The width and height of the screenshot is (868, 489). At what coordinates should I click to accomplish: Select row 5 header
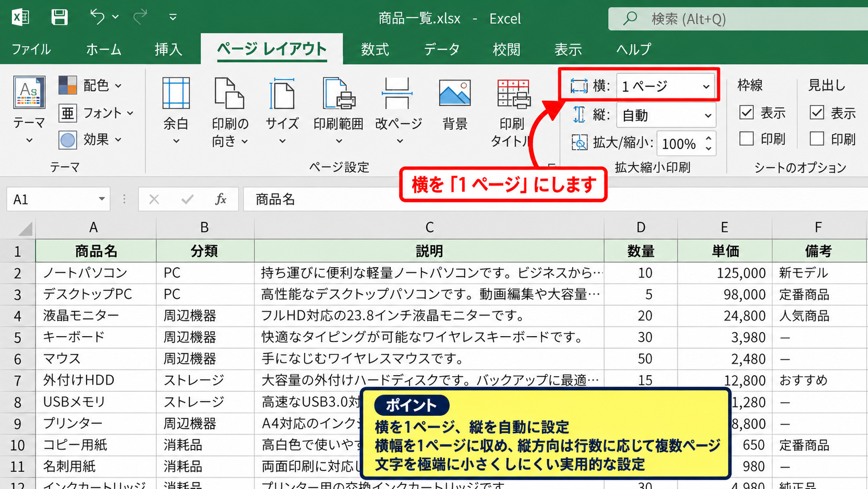click(18, 337)
